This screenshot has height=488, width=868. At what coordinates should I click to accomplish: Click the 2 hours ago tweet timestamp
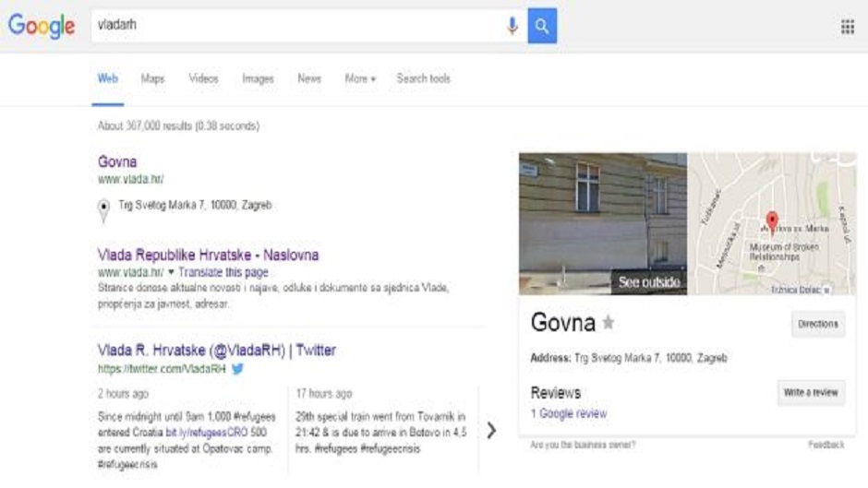coord(124,393)
